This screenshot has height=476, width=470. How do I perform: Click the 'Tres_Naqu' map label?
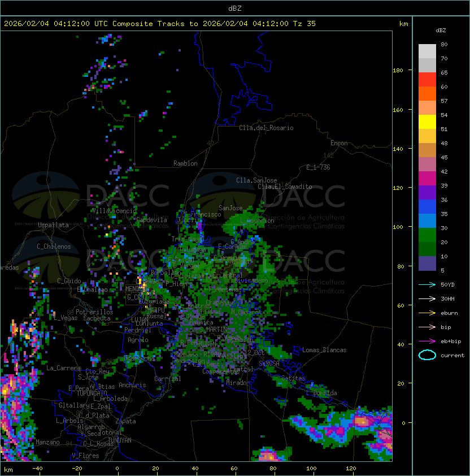(x=186, y=239)
